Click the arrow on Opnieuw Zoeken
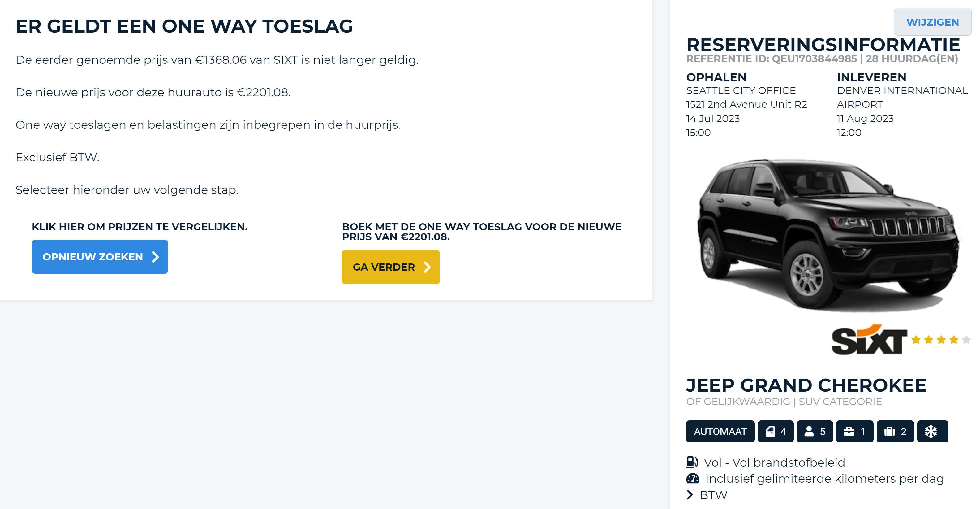This screenshot has height=509, width=980. 155,257
